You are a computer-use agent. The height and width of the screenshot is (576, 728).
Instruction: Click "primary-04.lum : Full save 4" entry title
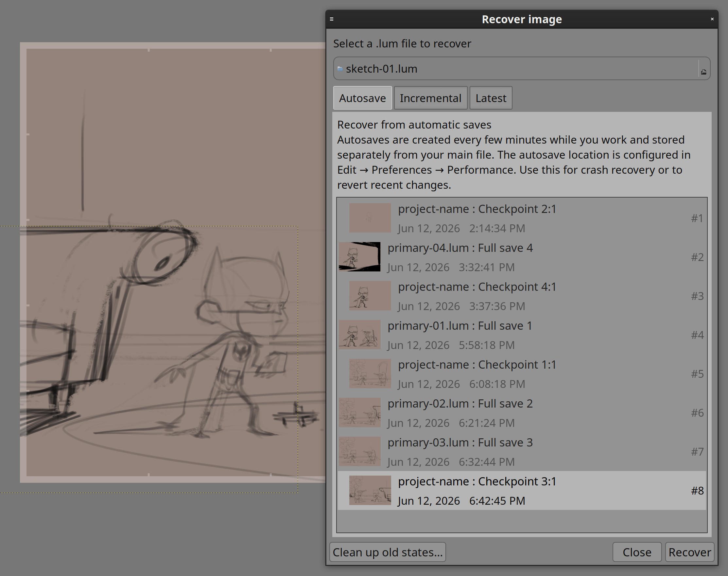pyautogui.click(x=460, y=248)
